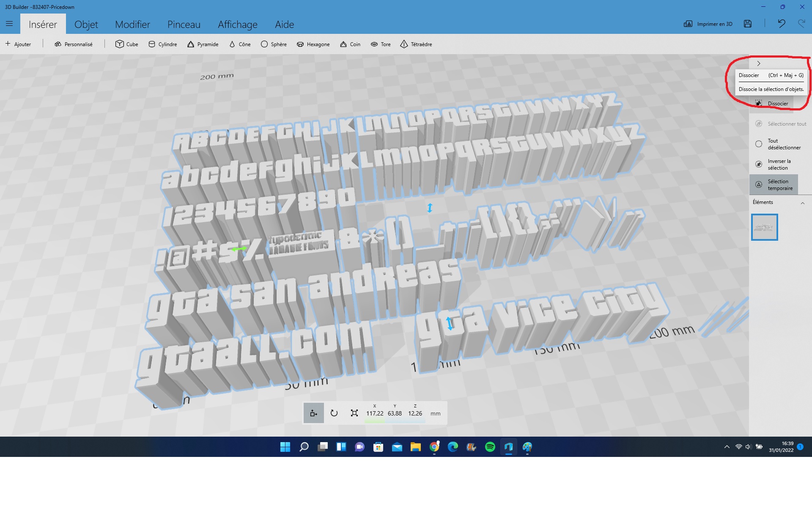Insert a Pyramide shape
The height and width of the screenshot is (506, 812).
203,44
